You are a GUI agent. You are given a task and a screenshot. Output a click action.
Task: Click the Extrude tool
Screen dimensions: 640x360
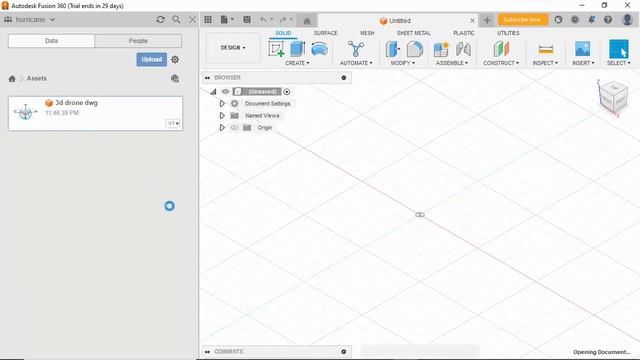pyautogui.click(x=298, y=49)
